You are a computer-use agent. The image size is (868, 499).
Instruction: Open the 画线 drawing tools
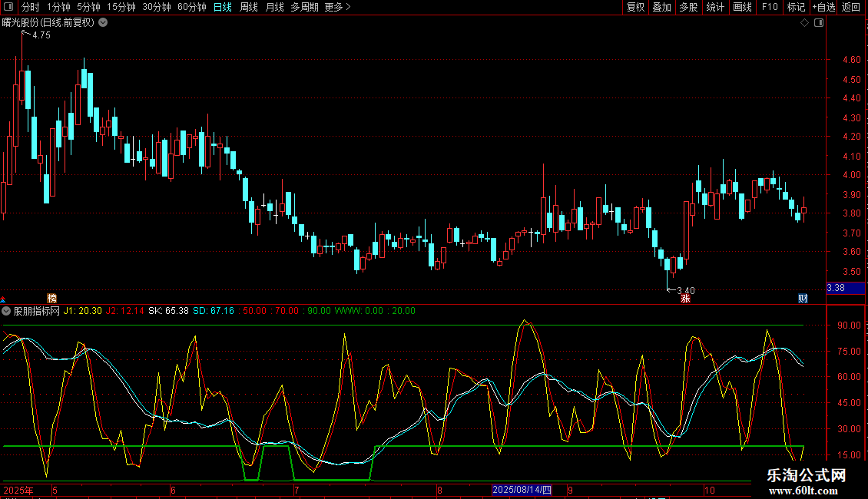pyautogui.click(x=742, y=7)
